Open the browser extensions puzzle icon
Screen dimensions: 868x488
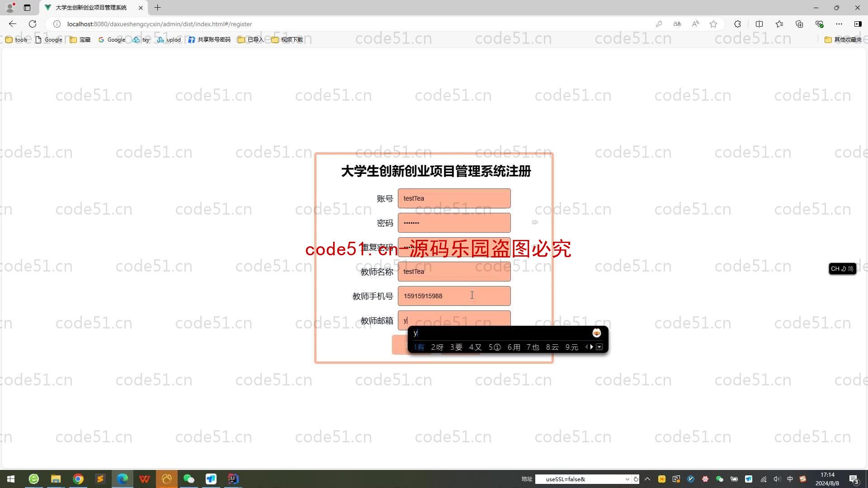(x=737, y=24)
